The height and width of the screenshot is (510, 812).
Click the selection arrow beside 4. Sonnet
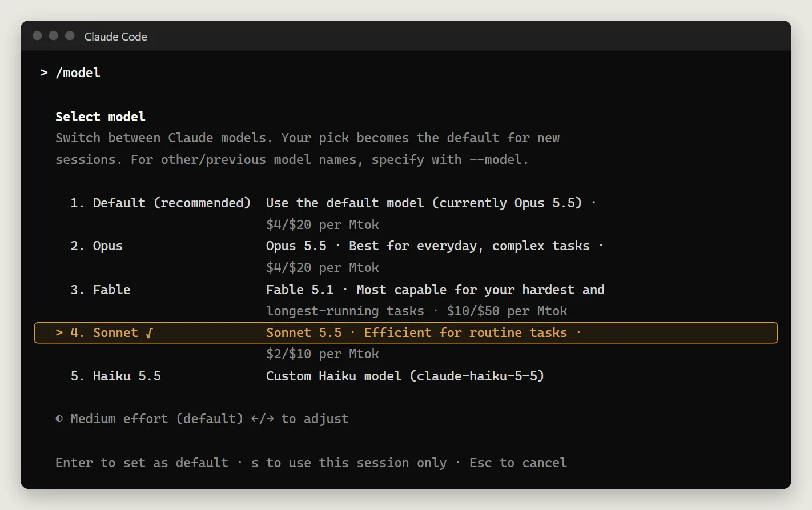pyautogui.click(x=59, y=333)
